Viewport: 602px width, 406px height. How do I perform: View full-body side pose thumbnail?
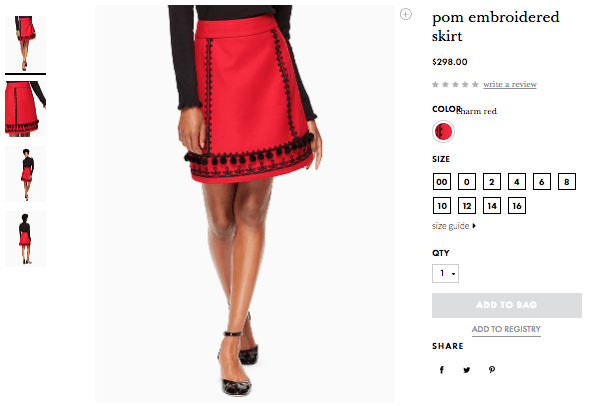(25, 174)
